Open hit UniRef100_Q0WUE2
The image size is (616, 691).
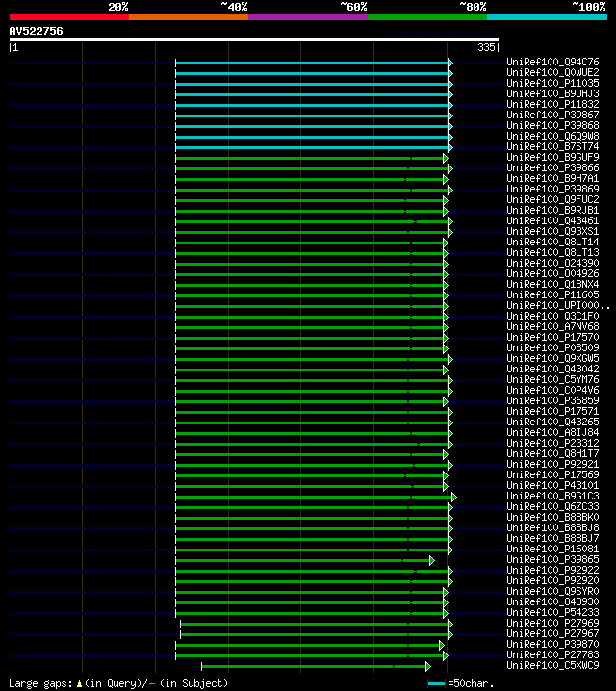(552, 72)
